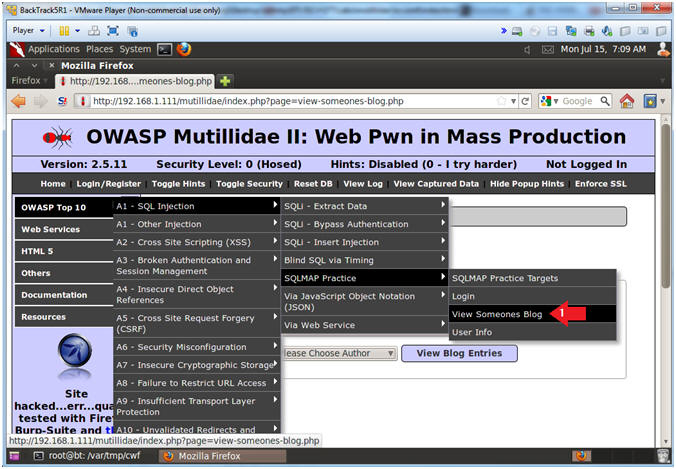This screenshot has width=676, height=469.
Task: Expand A2 - Cross Site Scripting (XSS)
Action: tap(197, 242)
